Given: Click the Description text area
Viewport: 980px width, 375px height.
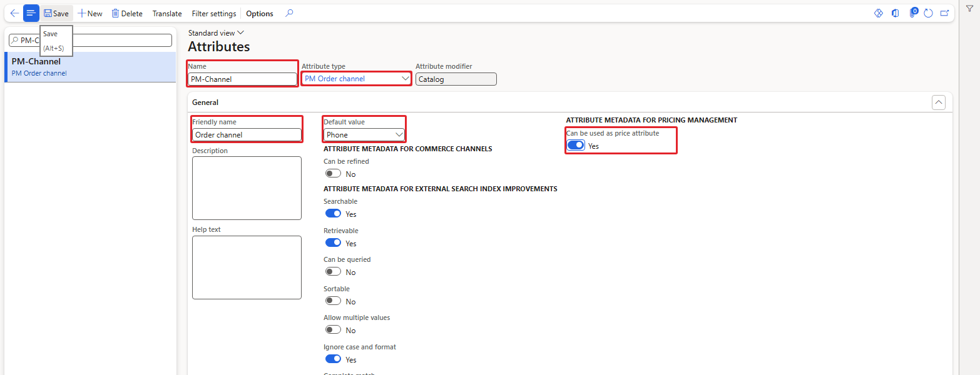Looking at the screenshot, I should pos(247,188).
